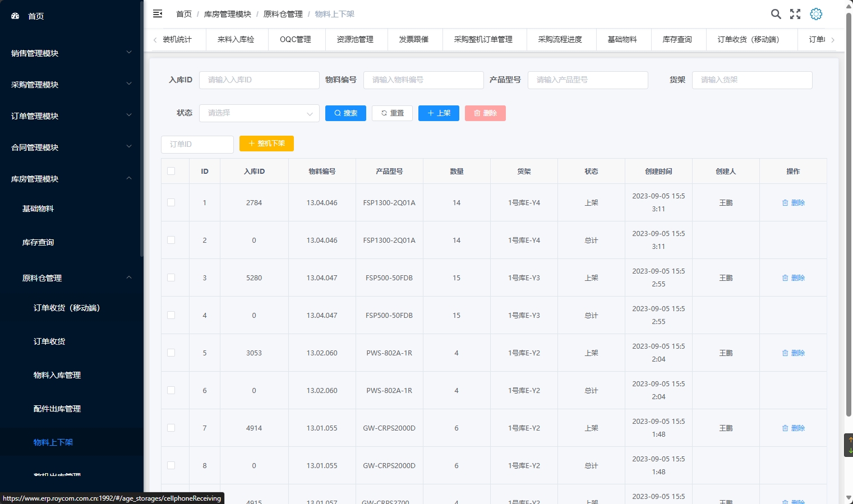Open 订单收货（移动端）tab
This screenshot has height=504, width=853.
tap(750, 39)
